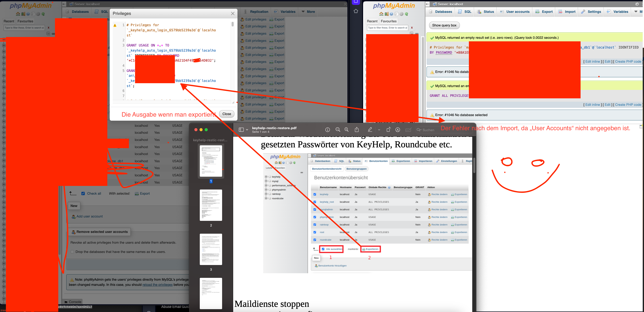
Task: Click the zoom out icon in PDF viewer
Action: click(x=338, y=130)
